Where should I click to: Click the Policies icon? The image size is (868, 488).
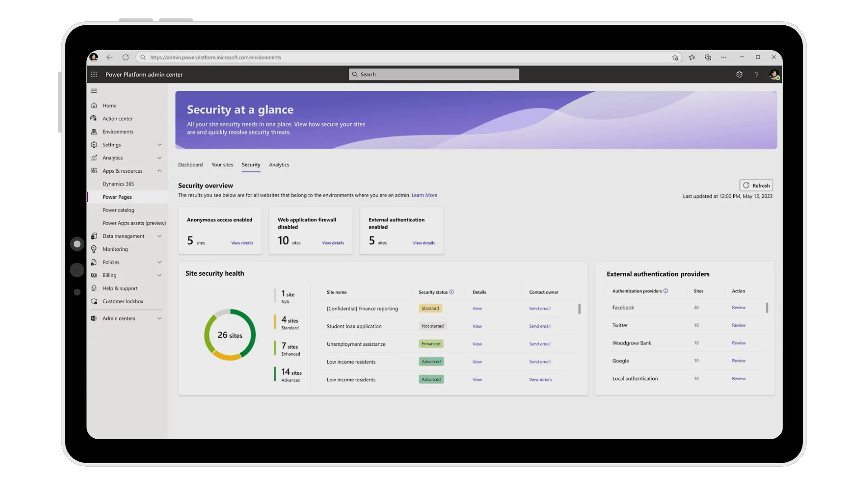(94, 262)
